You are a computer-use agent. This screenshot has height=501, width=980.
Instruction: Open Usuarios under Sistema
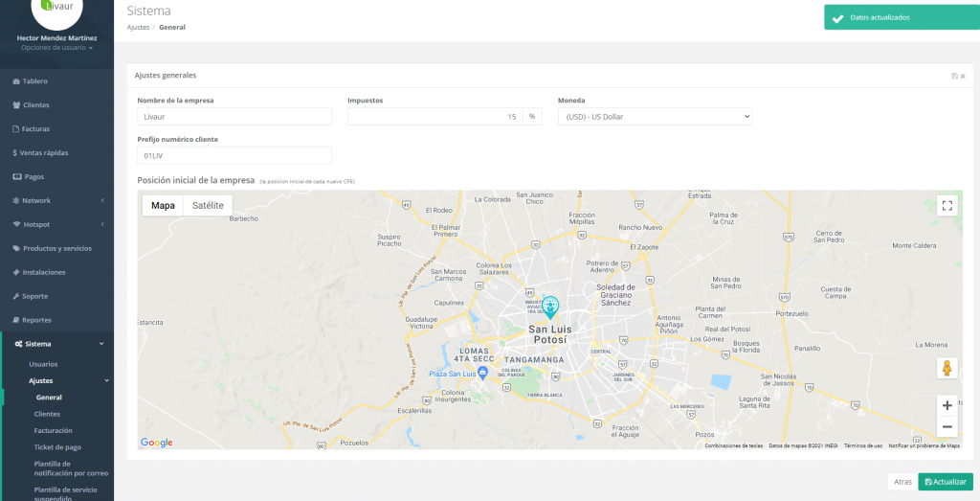pyautogui.click(x=43, y=364)
